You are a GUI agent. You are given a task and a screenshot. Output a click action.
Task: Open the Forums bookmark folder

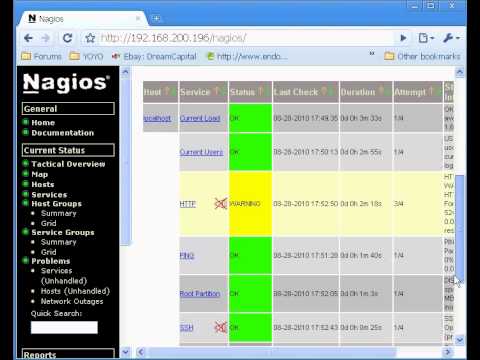(41, 56)
